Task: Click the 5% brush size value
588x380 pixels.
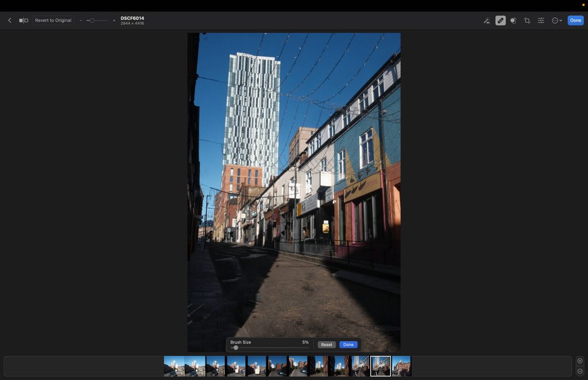Action: point(305,342)
